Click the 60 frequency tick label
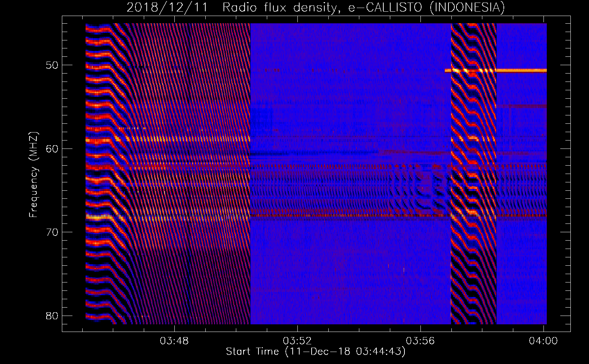 click(x=52, y=149)
